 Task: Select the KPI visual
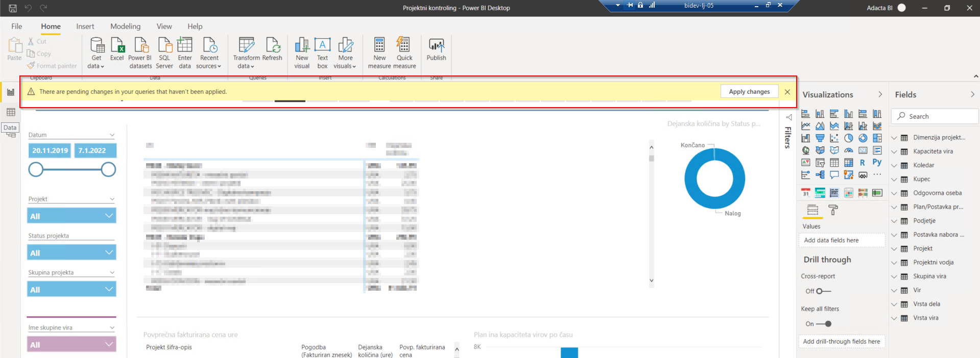click(x=805, y=163)
